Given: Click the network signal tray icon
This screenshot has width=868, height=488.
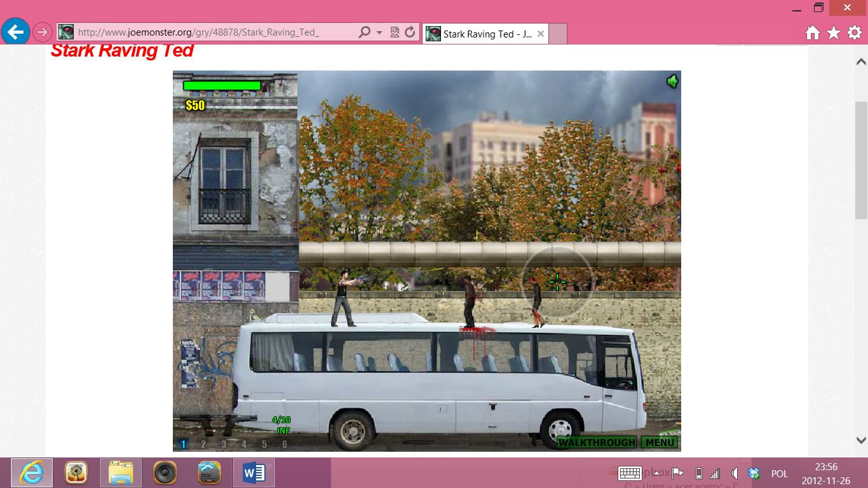Looking at the screenshot, I should (715, 473).
